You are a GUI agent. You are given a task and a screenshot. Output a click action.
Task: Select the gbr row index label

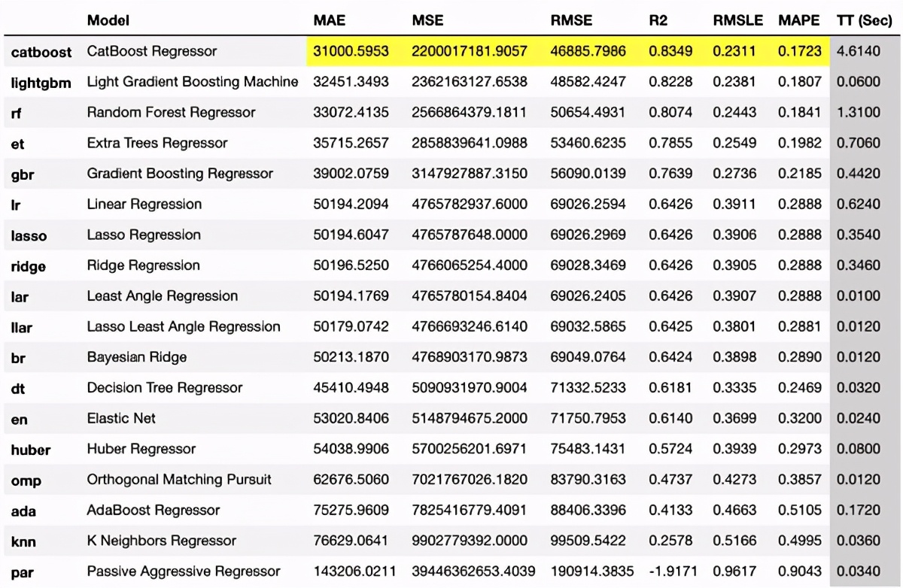(22, 174)
